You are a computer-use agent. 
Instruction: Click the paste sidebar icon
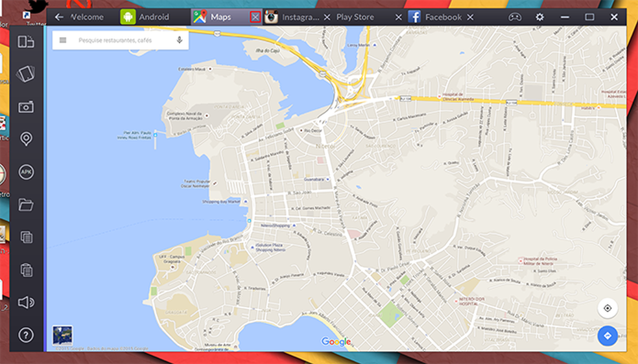(x=27, y=269)
